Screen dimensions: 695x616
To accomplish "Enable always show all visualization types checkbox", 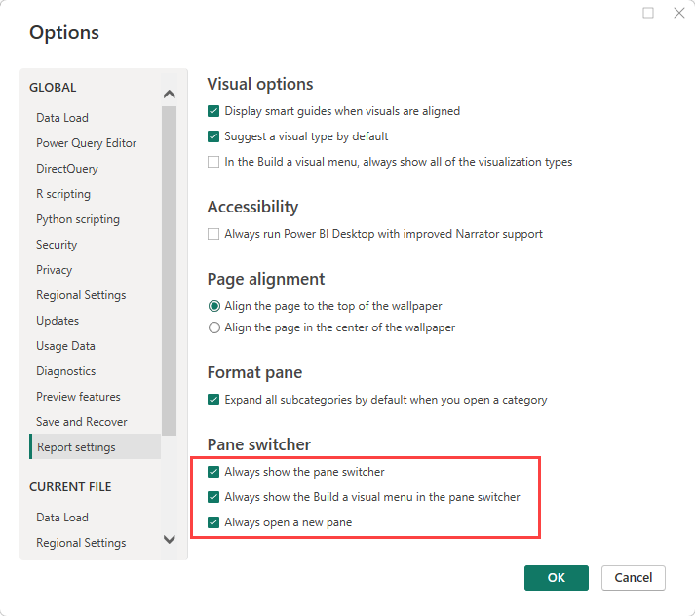I will (213, 162).
